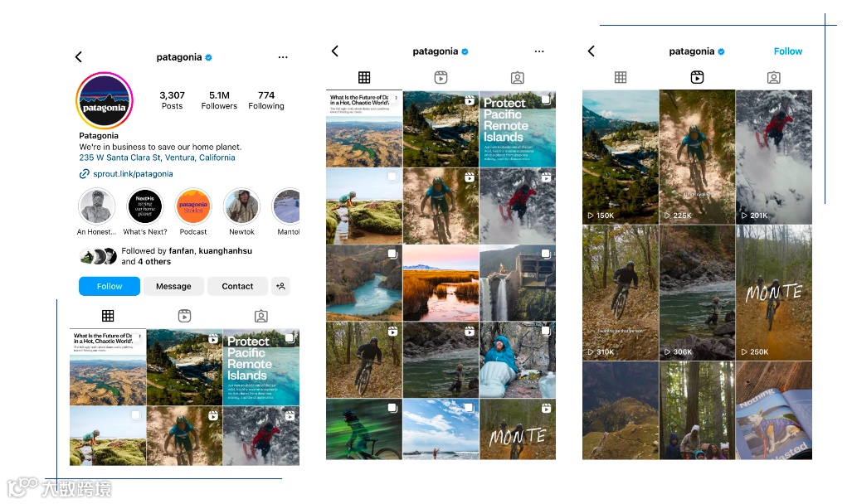Open snowshoer post in middle screen grid
852x504 pixels.
click(x=518, y=206)
